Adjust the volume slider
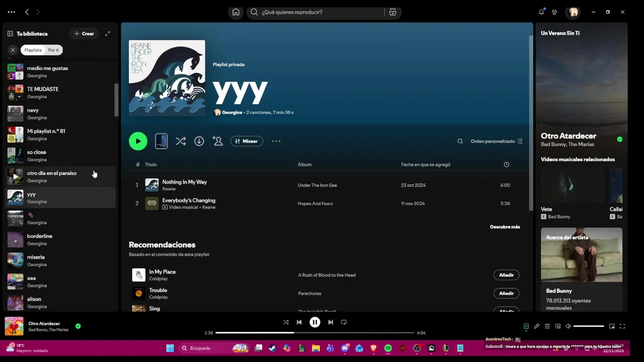The image size is (644, 362). [x=589, y=326]
